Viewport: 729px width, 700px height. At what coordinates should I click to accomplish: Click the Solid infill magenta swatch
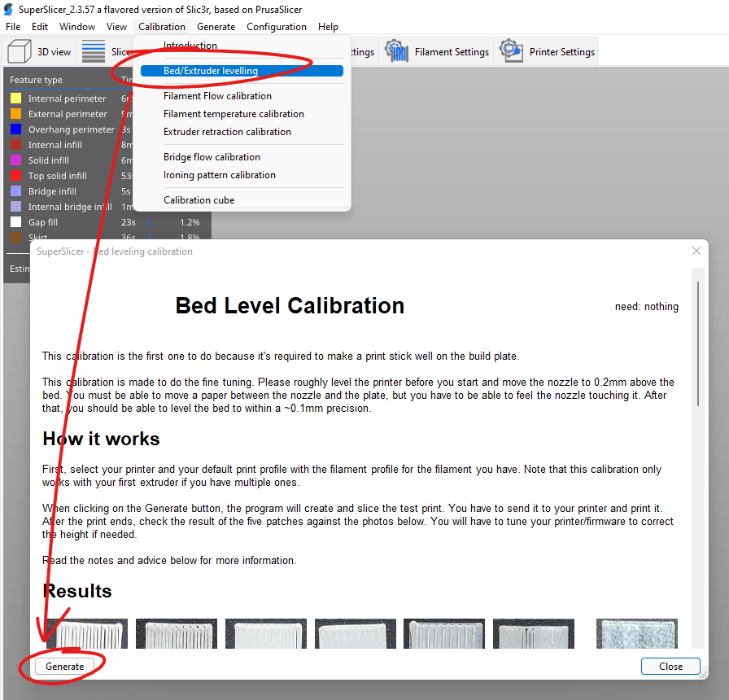click(15, 160)
